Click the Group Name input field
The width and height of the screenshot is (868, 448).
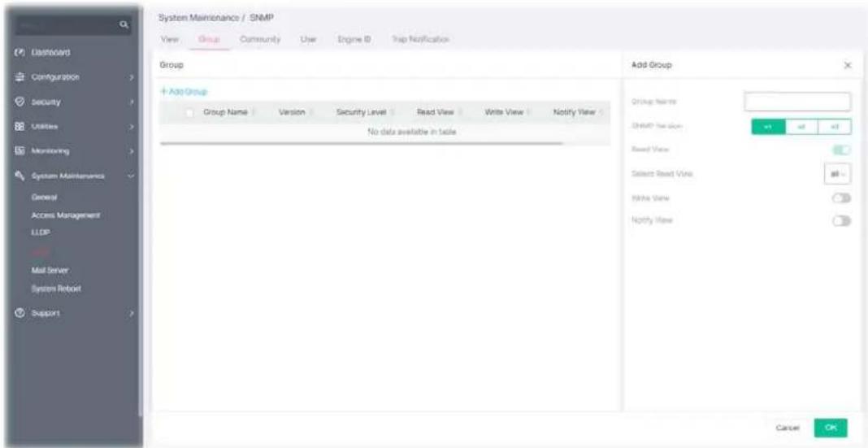(797, 102)
